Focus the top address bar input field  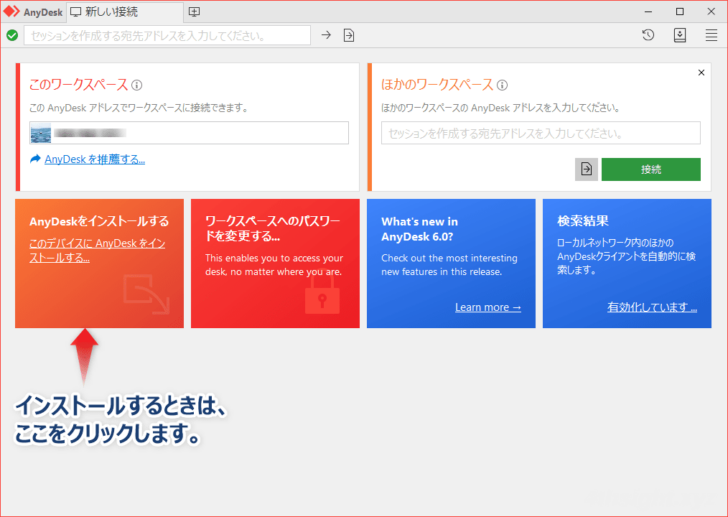pyautogui.click(x=167, y=35)
